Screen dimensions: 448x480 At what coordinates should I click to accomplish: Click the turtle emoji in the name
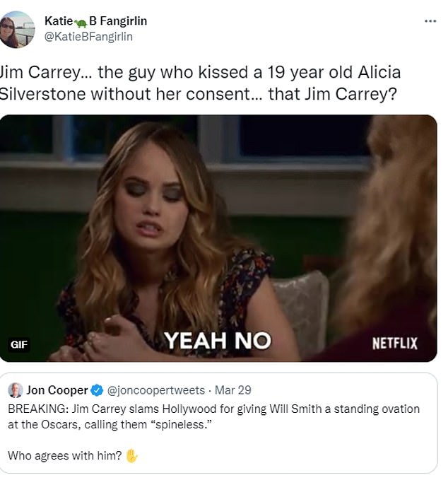click(81, 23)
